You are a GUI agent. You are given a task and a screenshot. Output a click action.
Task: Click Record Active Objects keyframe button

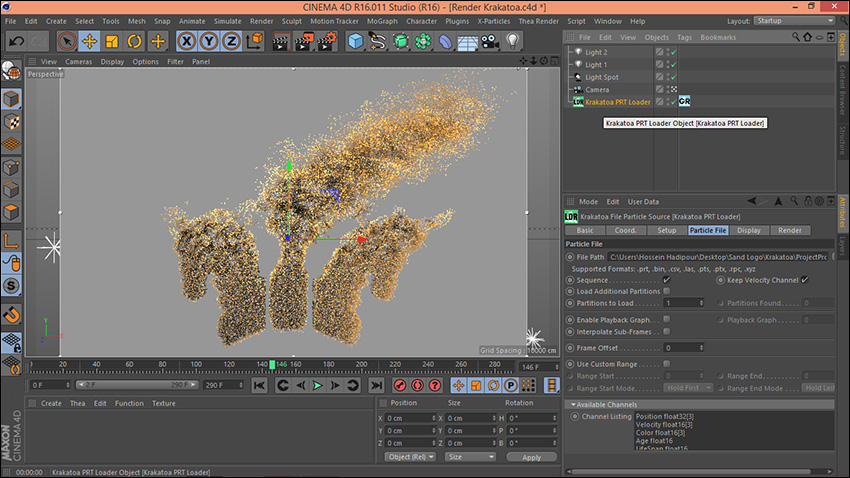400,385
